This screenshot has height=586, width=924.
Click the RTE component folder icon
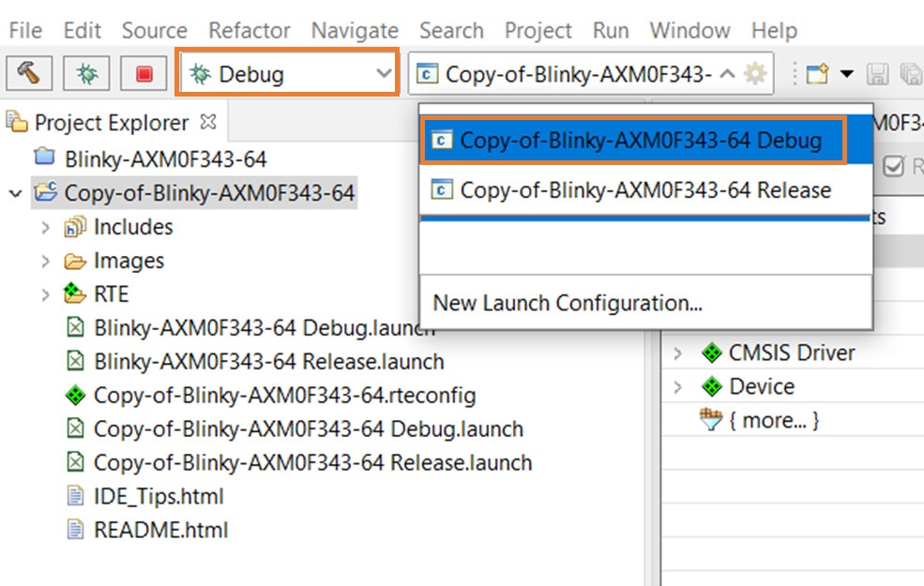(x=72, y=293)
